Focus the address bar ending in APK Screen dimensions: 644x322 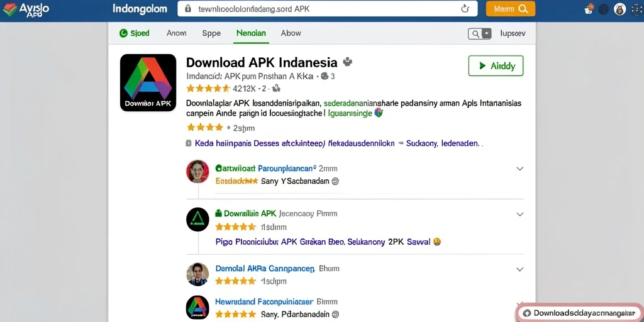327,9
